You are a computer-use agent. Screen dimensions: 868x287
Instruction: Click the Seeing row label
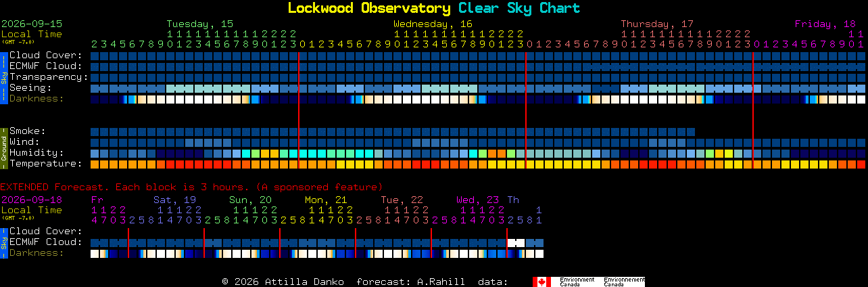click(30, 87)
